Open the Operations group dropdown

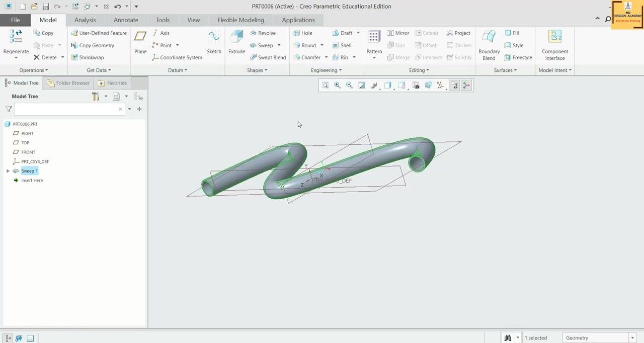[34, 70]
